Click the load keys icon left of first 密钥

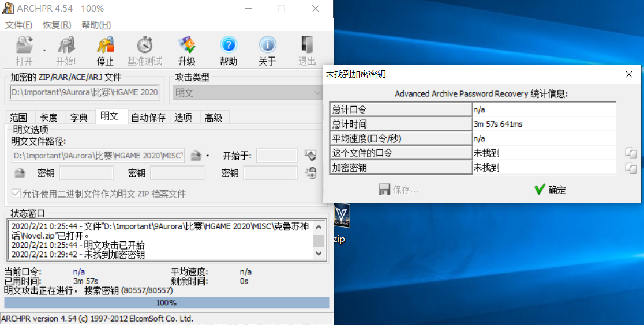click(x=20, y=173)
